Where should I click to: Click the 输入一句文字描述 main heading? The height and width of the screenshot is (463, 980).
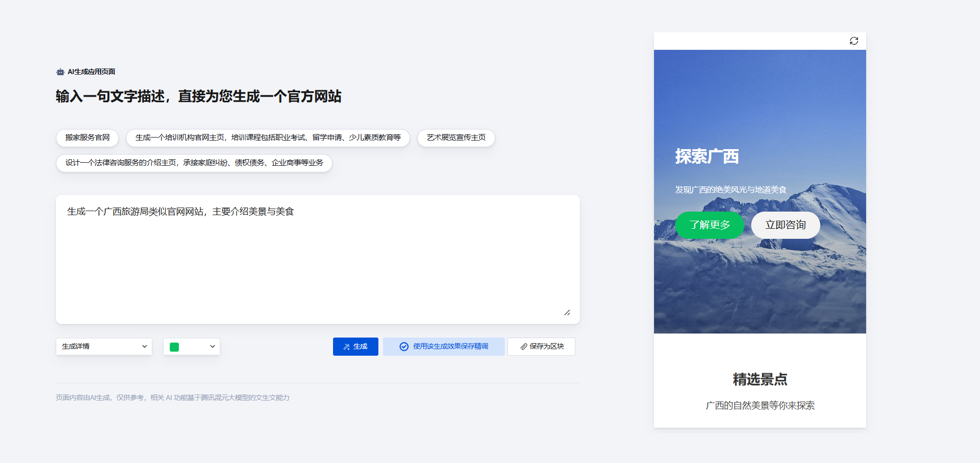tap(199, 96)
